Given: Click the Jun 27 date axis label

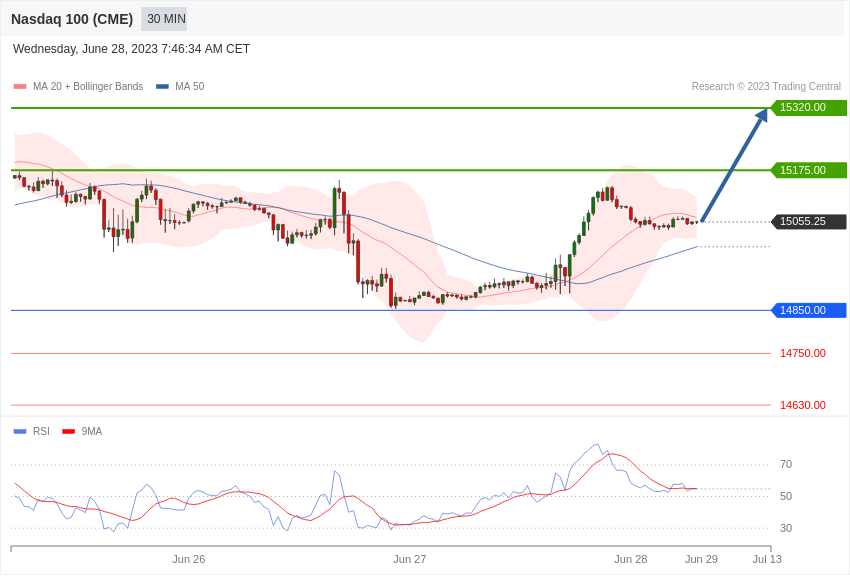Looking at the screenshot, I should point(410,559).
